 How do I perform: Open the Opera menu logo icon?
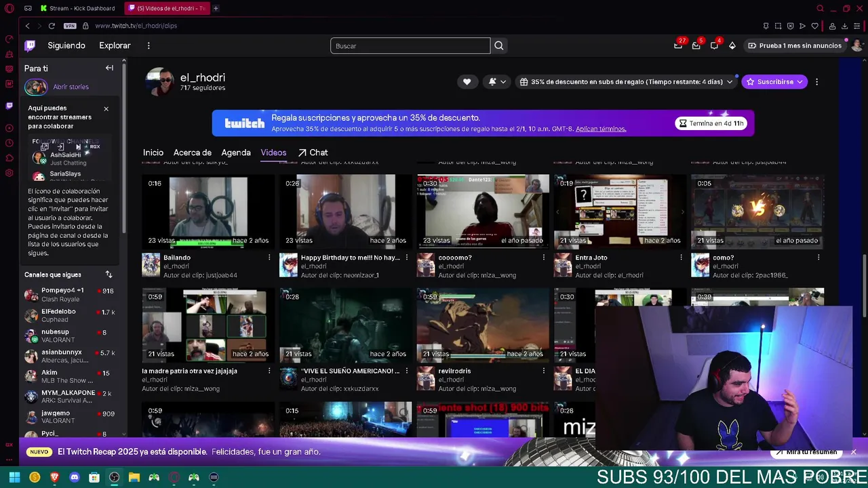(9, 8)
